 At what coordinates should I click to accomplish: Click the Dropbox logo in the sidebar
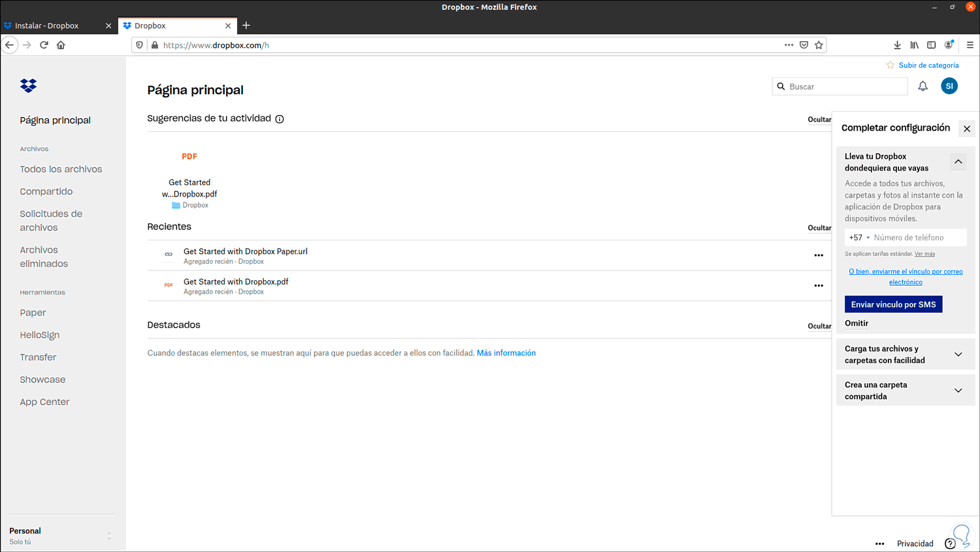click(x=28, y=86)
